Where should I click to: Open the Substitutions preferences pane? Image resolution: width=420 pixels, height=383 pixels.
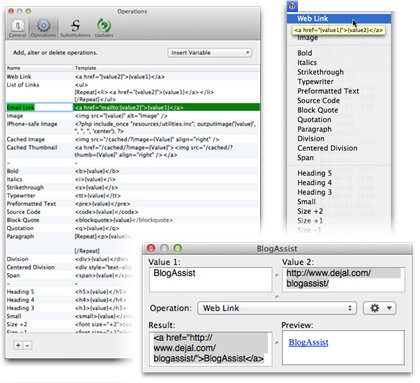pyautogui.click(x=75, y=28)
